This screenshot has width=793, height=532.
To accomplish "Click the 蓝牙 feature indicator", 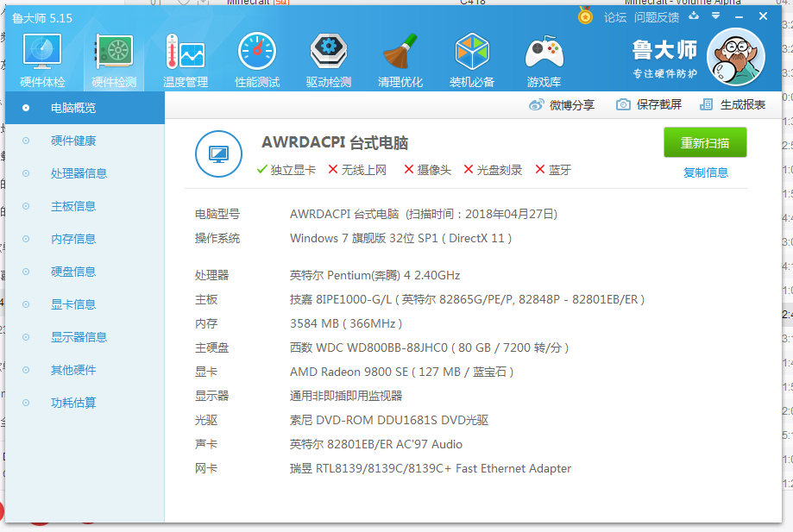I will (x=553, y=170).
